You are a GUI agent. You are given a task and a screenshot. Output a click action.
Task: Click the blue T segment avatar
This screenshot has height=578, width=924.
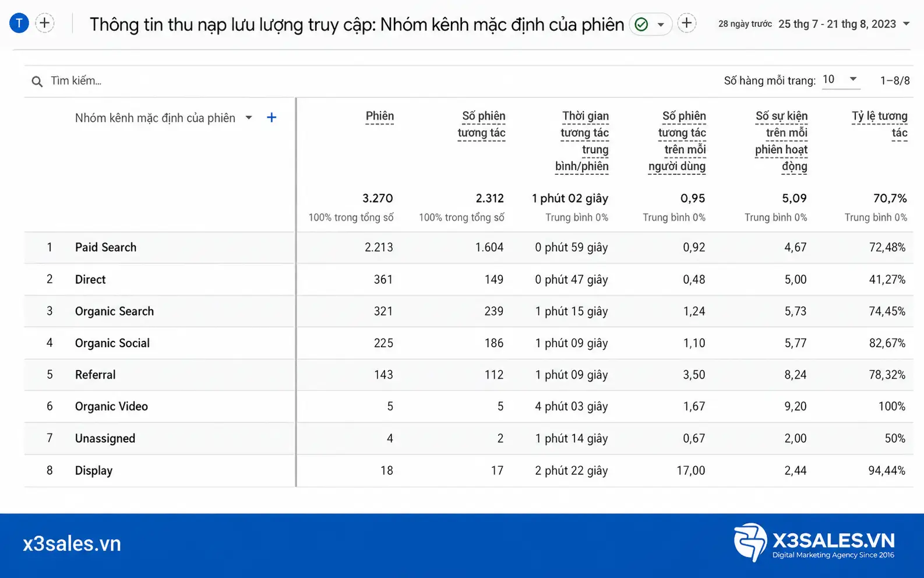pos(19,23)
